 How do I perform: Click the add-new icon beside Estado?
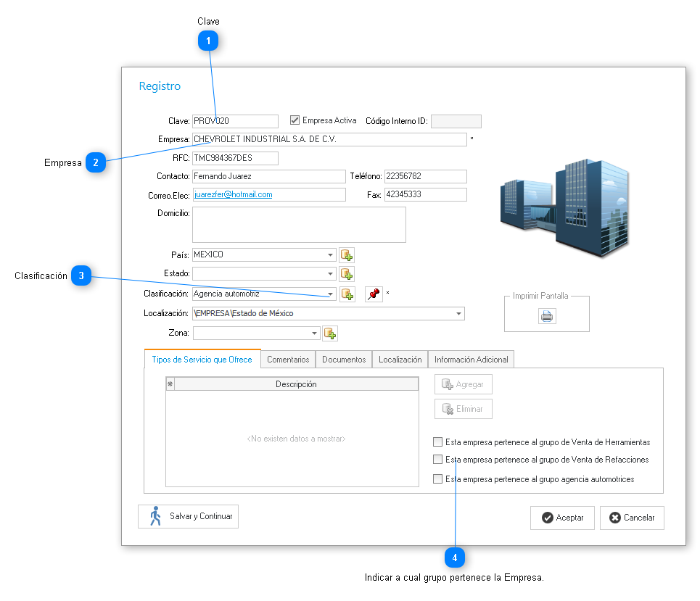[x=347, y=274]
